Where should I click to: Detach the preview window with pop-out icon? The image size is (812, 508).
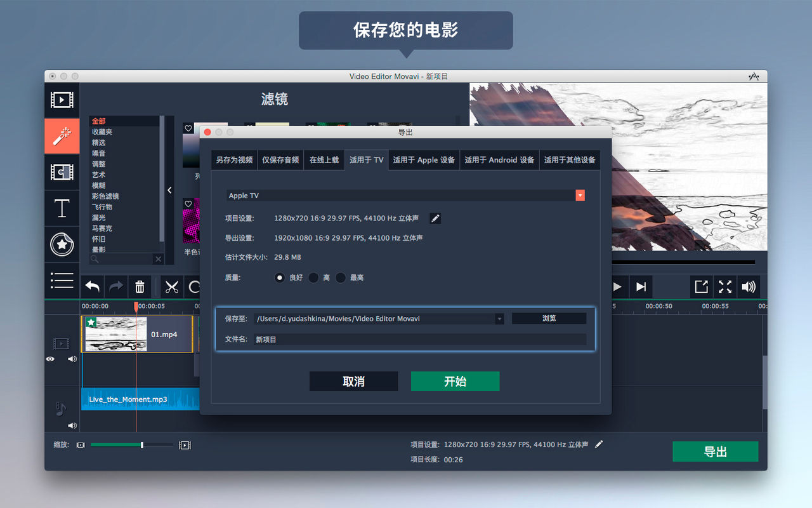click(702, 287)
